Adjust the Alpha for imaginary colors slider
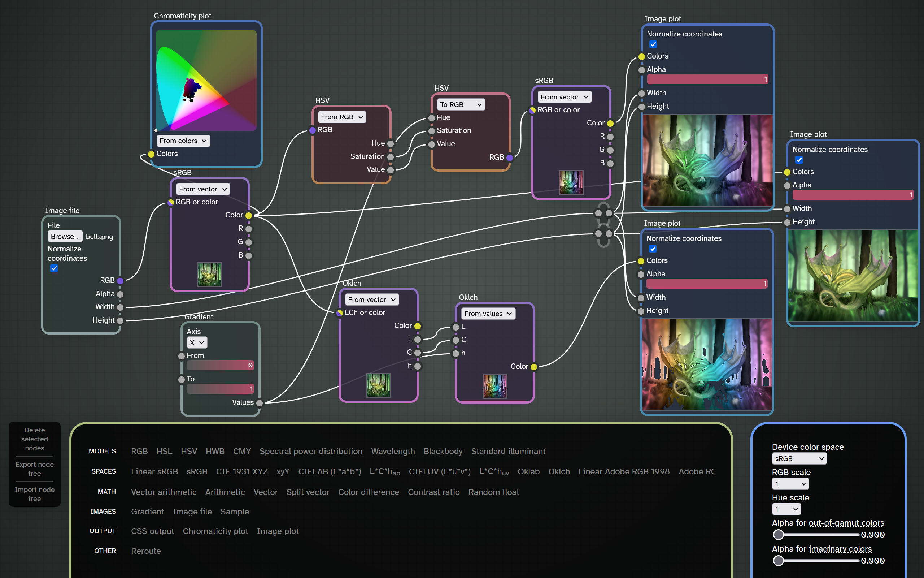 [816, 561]
